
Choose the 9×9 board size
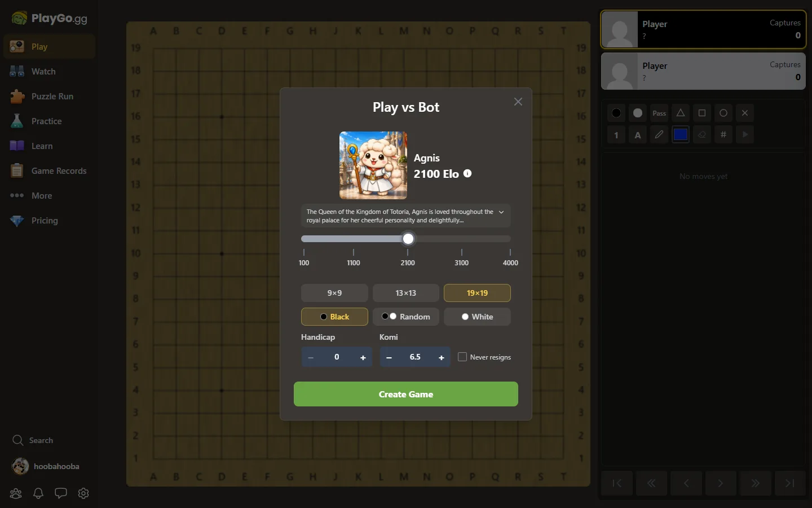click(334, 293)
